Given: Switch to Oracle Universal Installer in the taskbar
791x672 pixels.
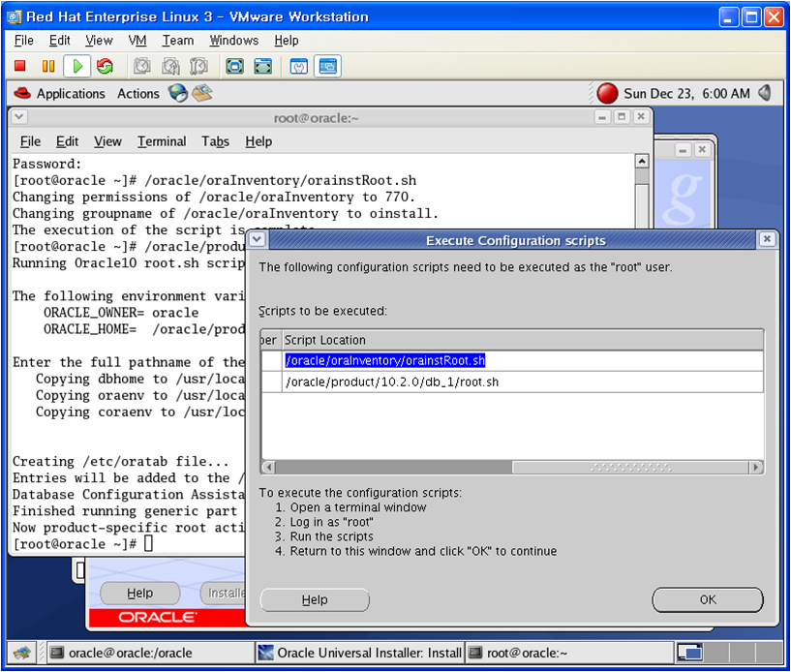Looking at the screenshot, I should (359, 653).
